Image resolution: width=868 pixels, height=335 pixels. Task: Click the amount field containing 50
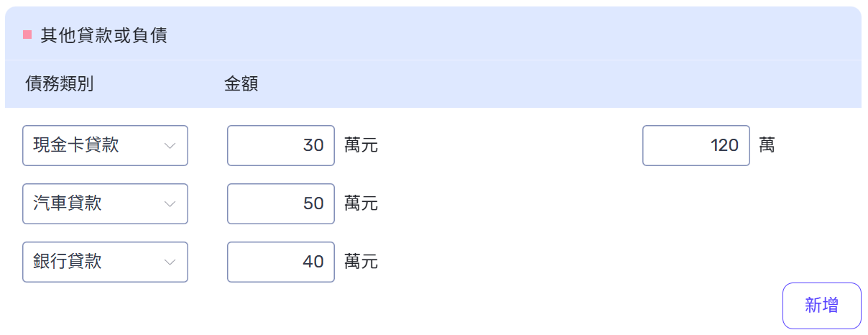(281, 203)
